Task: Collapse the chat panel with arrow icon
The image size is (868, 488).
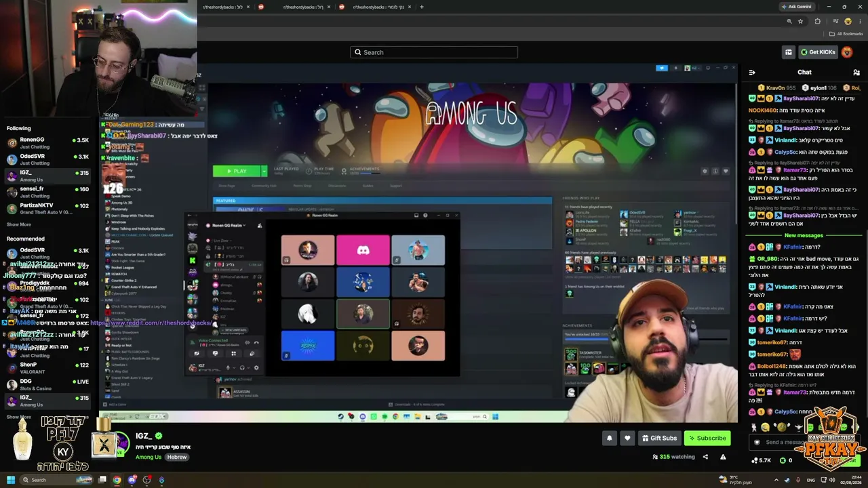Action: pyautogui.click(x=752, y=72)
